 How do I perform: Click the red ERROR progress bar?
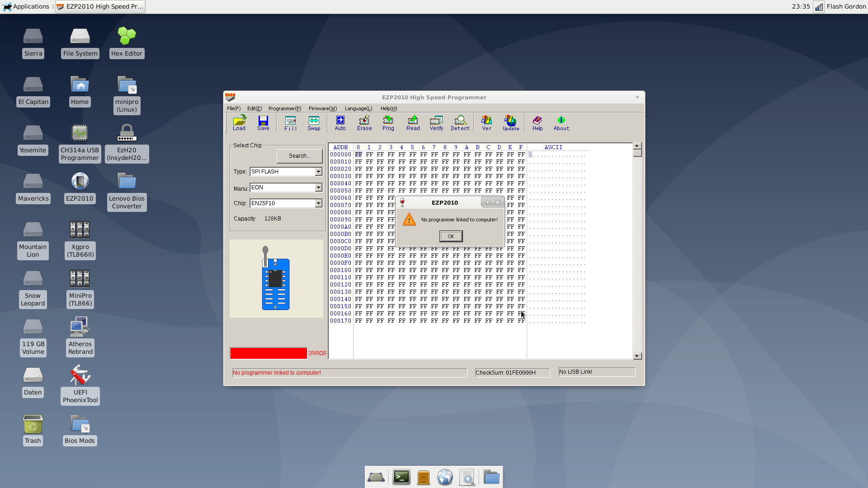click(x=269, y=353)
